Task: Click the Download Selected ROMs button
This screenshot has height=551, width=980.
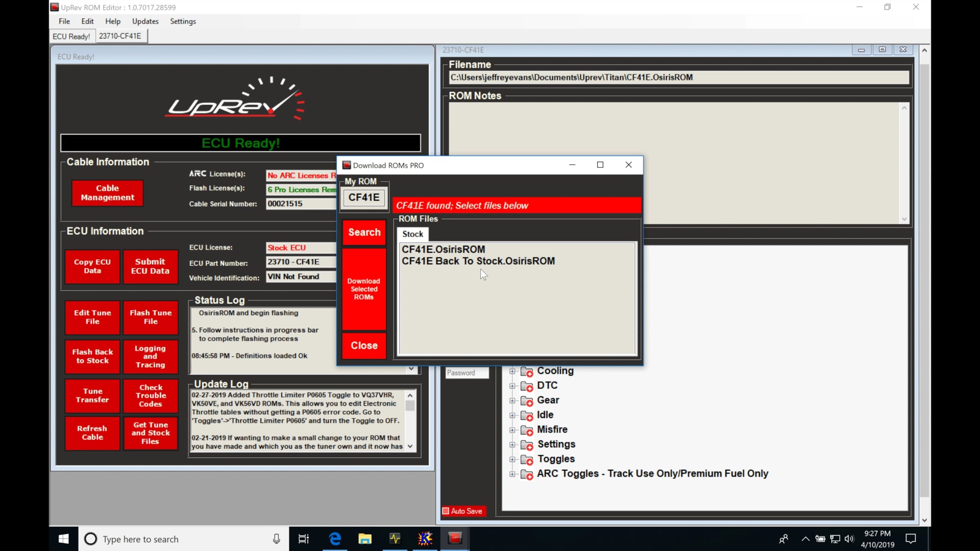Action: coord(363,289)
